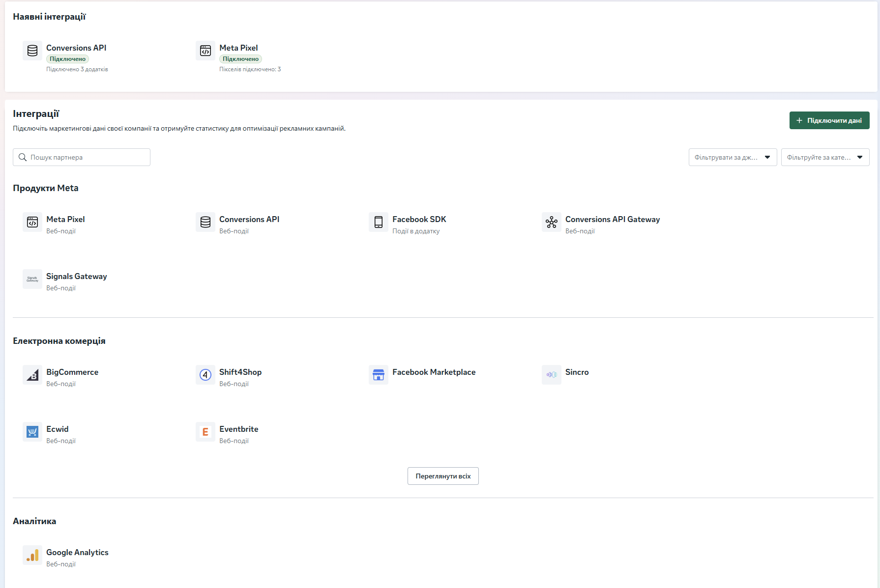This screenshot has width=880, height=588.
Task: Click the Веб-події label under Google Analytics
Action: (x=61, y=564)
